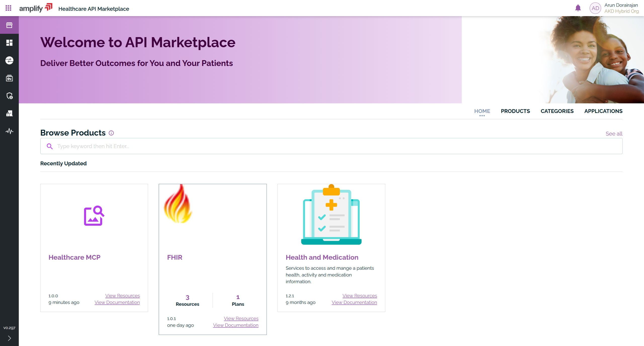This screenshot has width=644, height=346.
Task: Click View Resources on Healthcare MCP card
Action: pyautogui.click(x=122, y=296)
